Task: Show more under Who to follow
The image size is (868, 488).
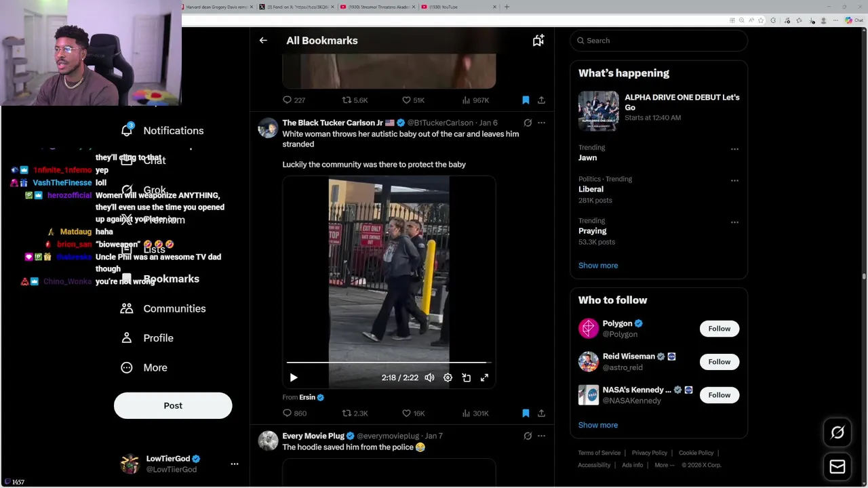Action: point(598,425)
